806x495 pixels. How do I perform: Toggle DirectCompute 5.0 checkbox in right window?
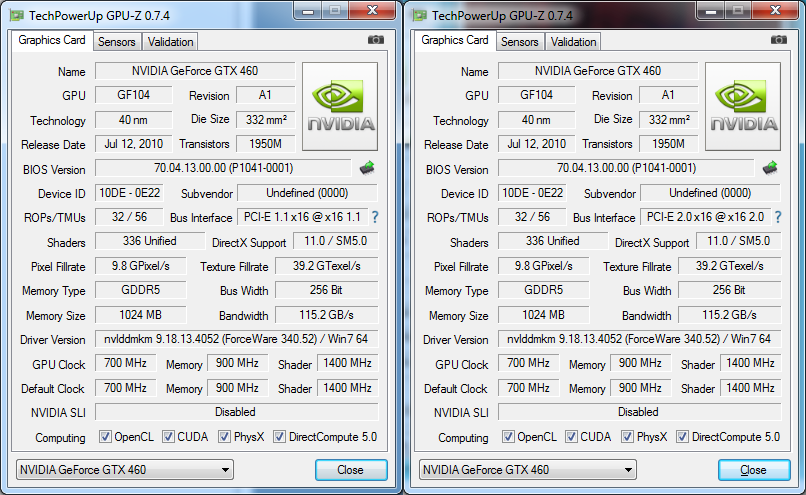coord(682,437)
